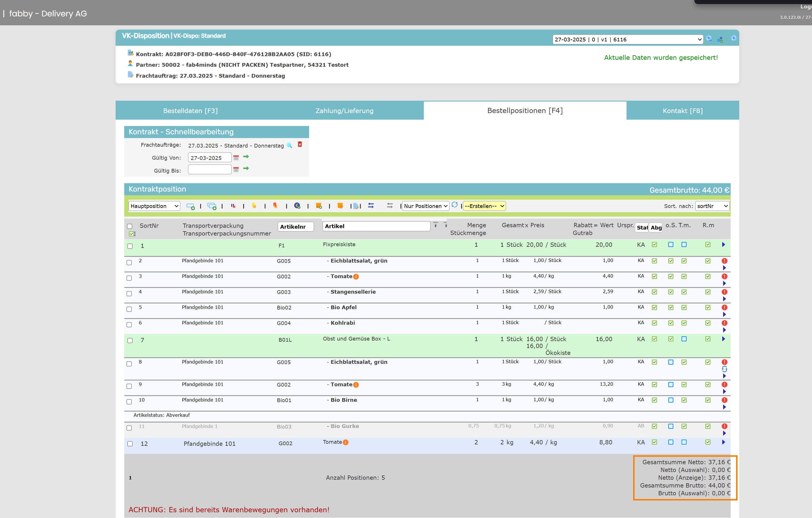Expand the --Erstellen-- dropdown
812x518 pixels.
pos(484,206)
